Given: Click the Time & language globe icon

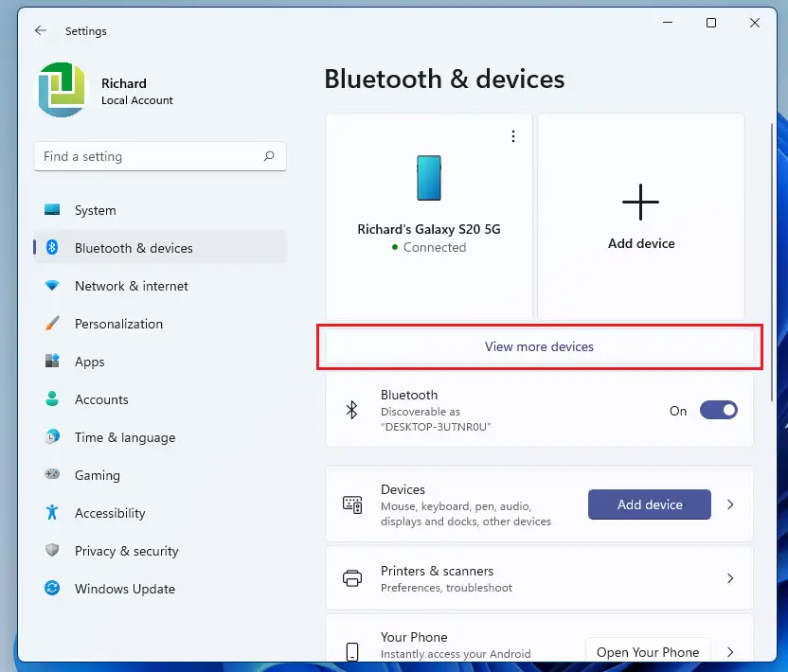Looking at the screenshot, I should click(52, 436).
